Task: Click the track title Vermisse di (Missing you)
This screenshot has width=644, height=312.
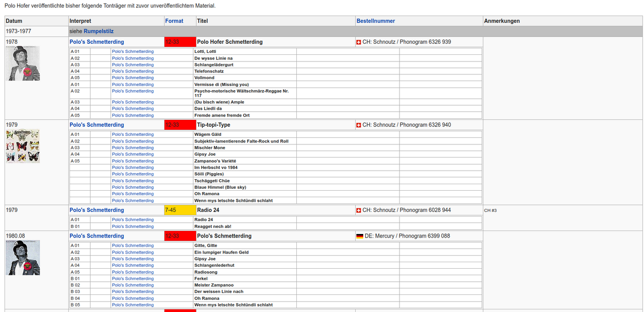Action: pyautogui.click(x=221, y=85)
